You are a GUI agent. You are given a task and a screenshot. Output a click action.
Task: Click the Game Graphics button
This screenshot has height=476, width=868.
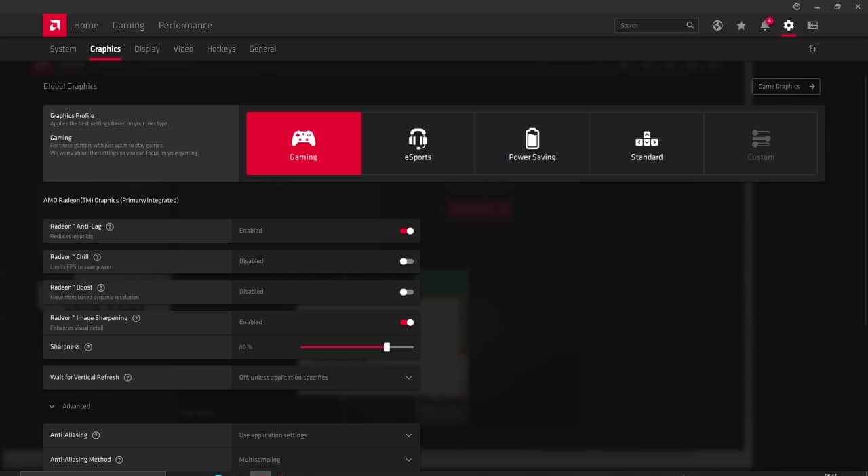pos(785,86)
